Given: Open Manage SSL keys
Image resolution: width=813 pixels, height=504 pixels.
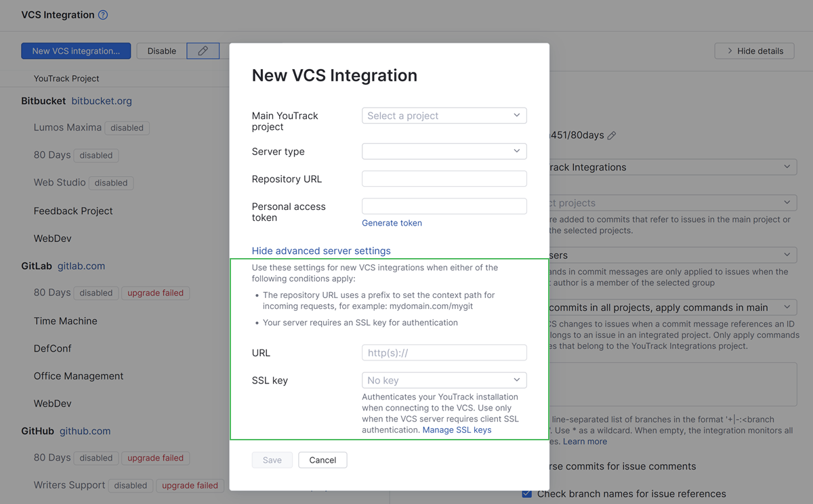Looking at the screenshot, I should click(457, 429).
